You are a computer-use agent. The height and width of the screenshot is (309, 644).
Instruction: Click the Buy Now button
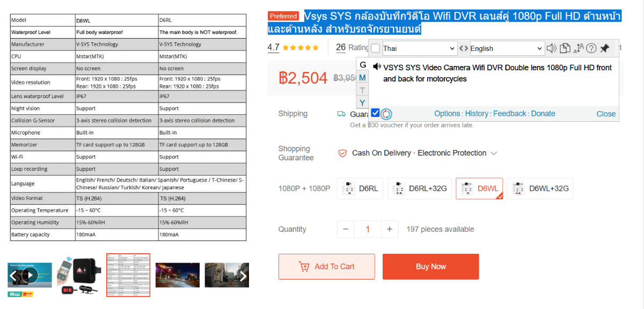(431, 267)
